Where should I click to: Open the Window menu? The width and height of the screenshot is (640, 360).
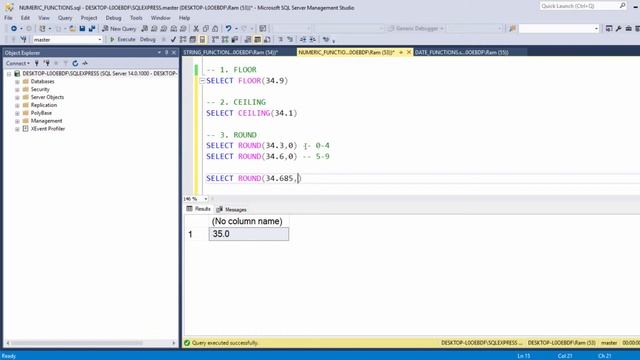click(x=160, y=18)
